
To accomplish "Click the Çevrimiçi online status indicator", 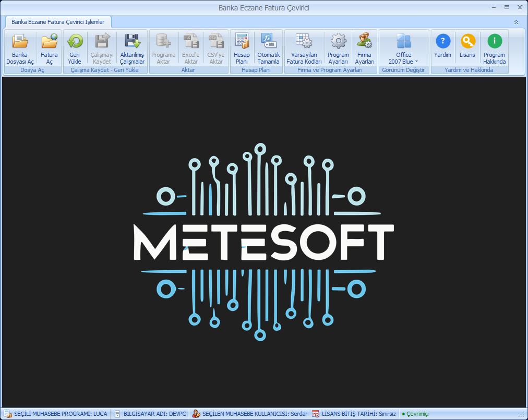I will [x=415, y=414].
